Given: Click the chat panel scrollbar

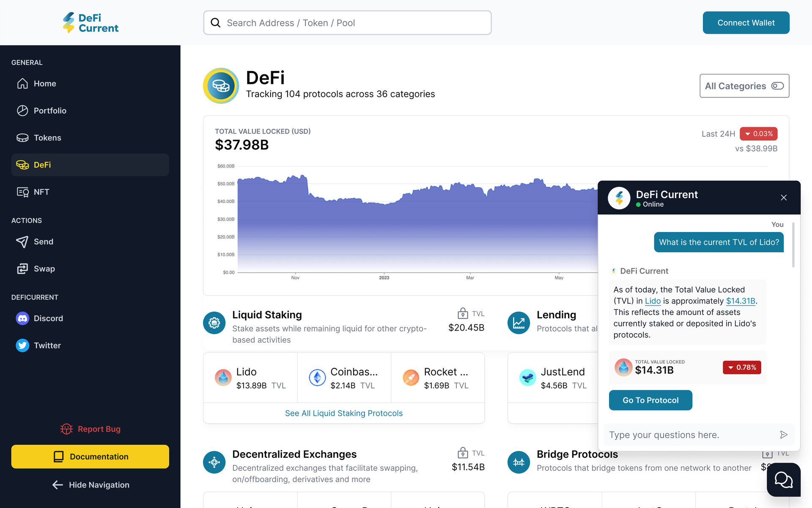Looking at the screenshot, I should 793,245.
